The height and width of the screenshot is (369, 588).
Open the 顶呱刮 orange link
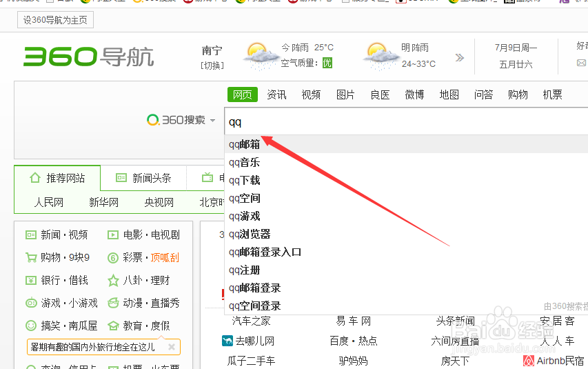tap(165, 258)
